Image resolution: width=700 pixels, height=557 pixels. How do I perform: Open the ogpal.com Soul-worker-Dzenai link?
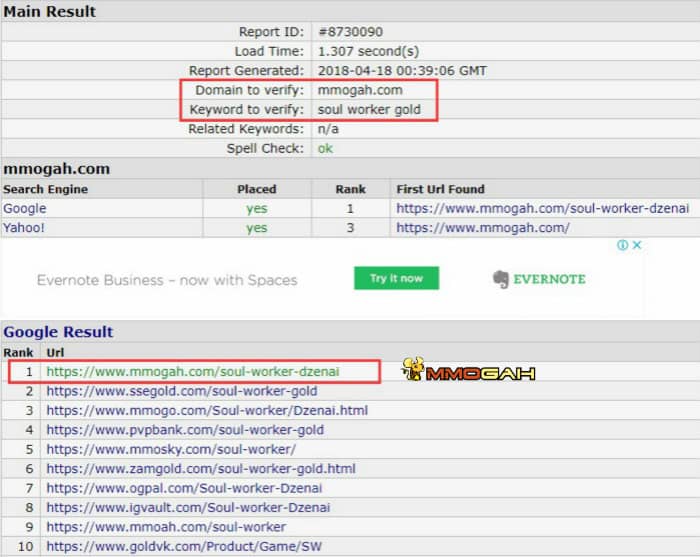[x=184, y=488]
